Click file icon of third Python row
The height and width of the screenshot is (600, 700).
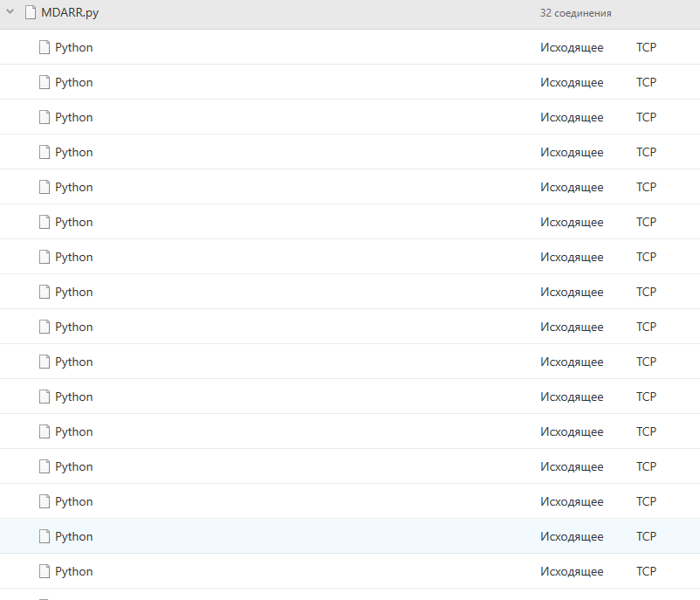pos(45,117)
